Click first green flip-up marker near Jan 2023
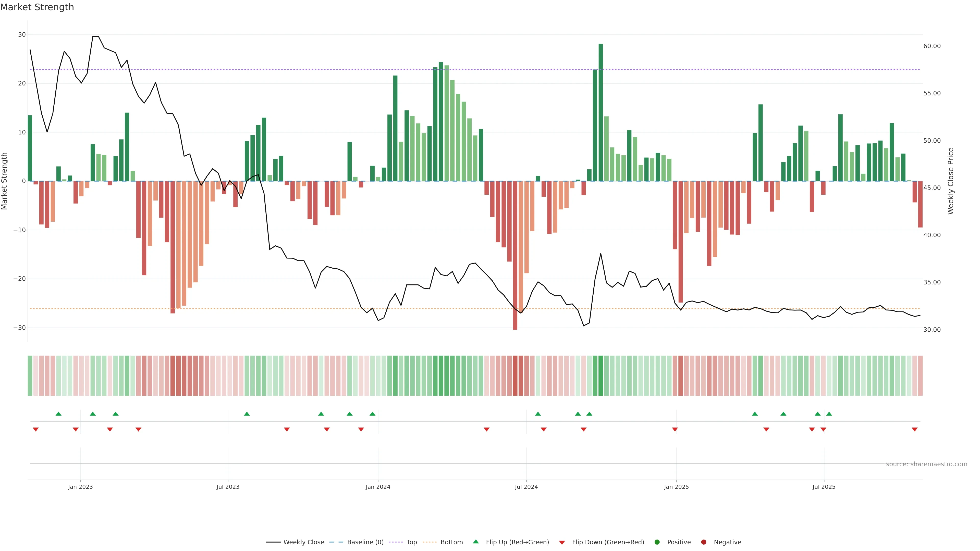 (59, 414)
